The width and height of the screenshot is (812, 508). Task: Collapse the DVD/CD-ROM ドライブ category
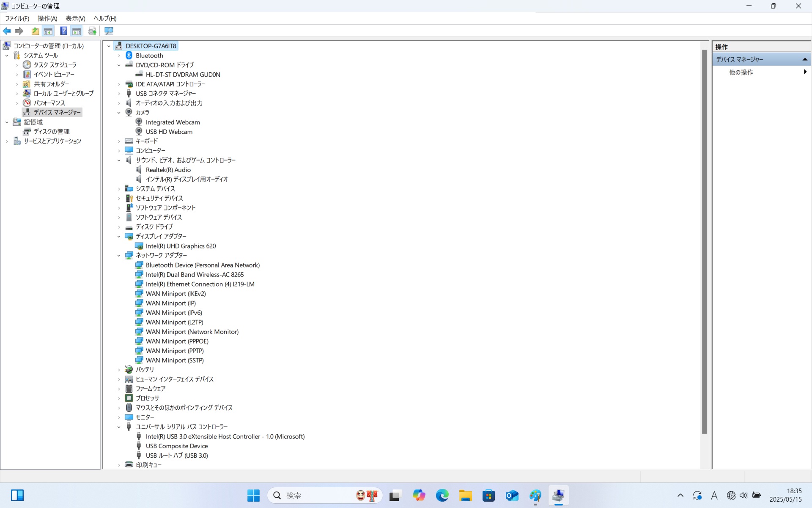119,65
